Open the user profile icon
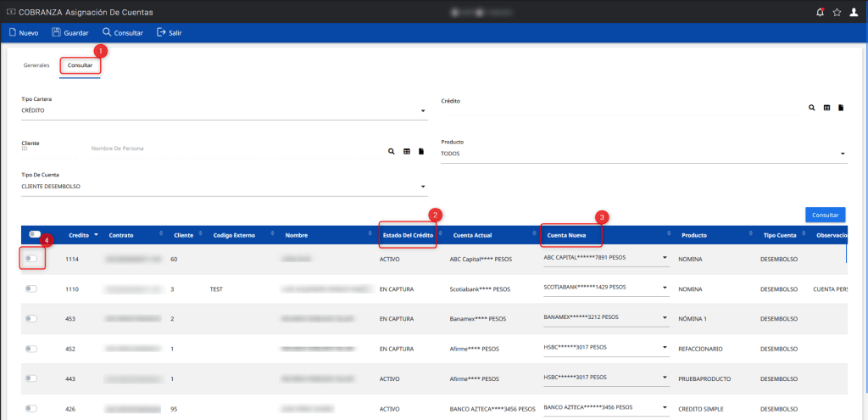Image resolution: width=868 pixels, height=420 pixels. (x=854, y=12)
